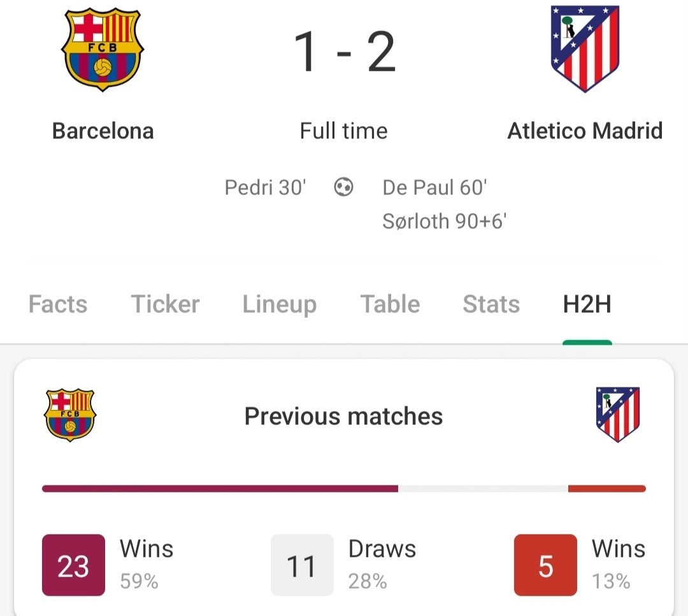Image resolution: width=688 pixels, height=616 pixels.
Task: Tap the small Barcelona crest in Previous matches
Action: [x=70, y=415]
